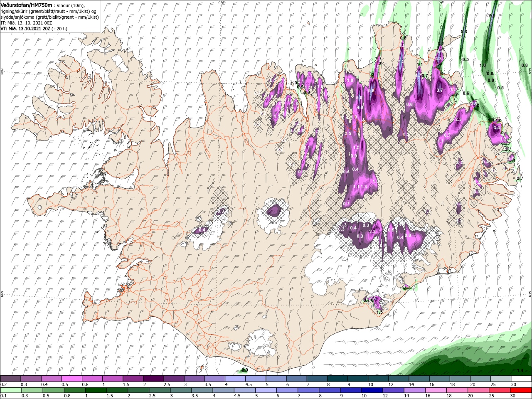Image resolution: width=532 pixels, height=399 pixels.
Task: Select the light pink rain swatch between 16 and 18
Action: (435, 390)
